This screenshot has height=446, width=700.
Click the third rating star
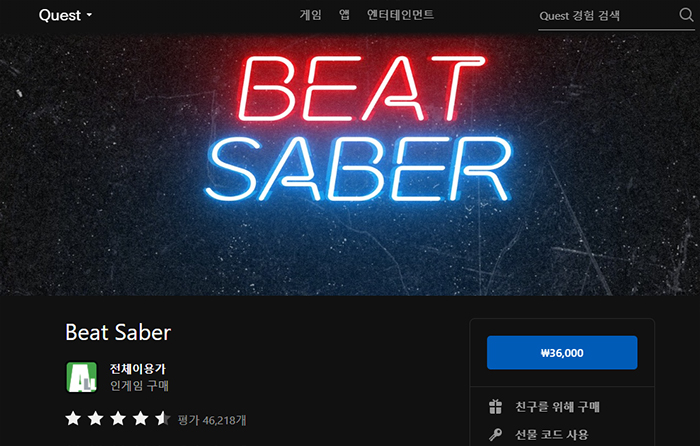coord(118,419)
